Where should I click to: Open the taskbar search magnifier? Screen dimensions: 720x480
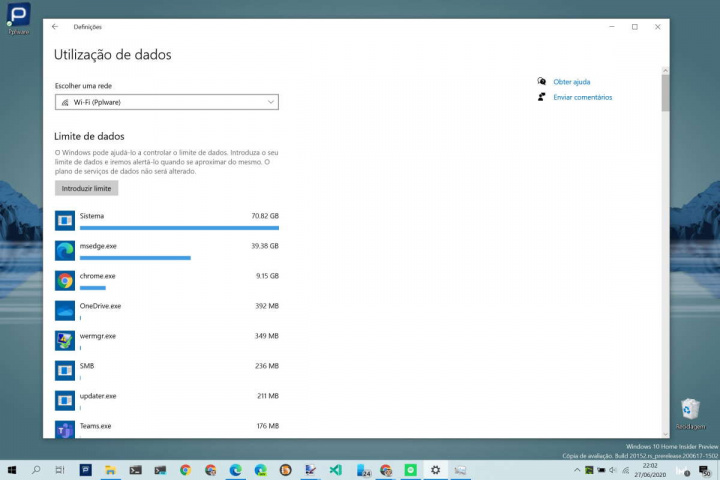pyautogui.click(x=37, y=469)
